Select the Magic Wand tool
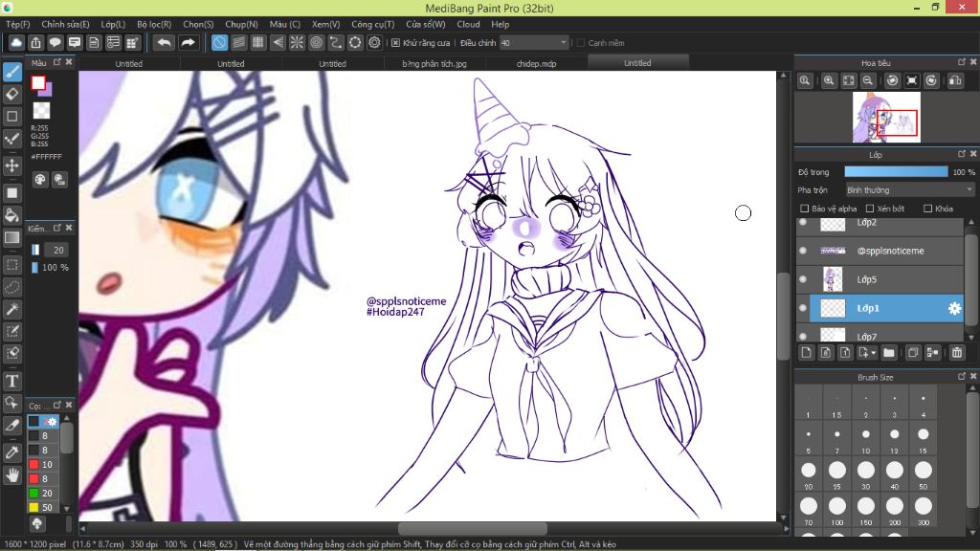 tap(11, 309)
